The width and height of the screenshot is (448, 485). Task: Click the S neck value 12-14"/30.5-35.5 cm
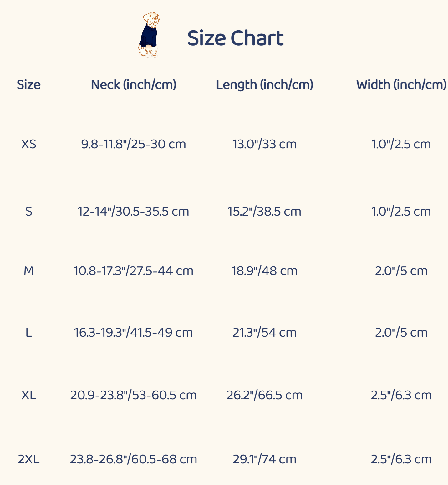(134, 212)
